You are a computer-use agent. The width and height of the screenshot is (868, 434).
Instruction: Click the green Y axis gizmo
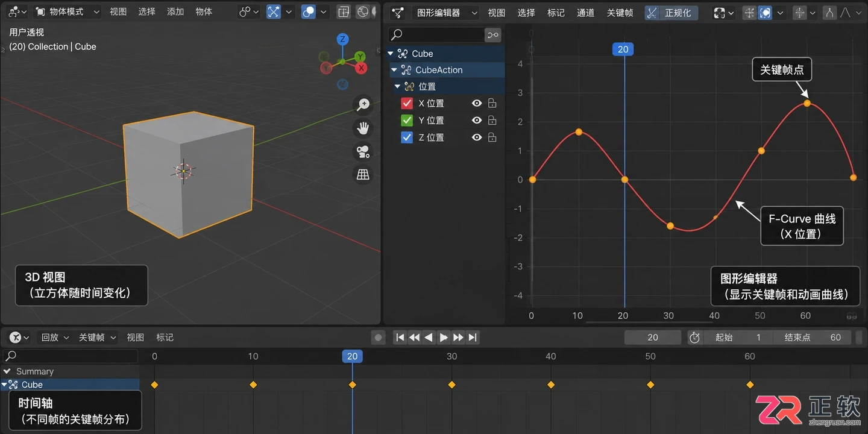pyautogui.click(x=360, y=57)
